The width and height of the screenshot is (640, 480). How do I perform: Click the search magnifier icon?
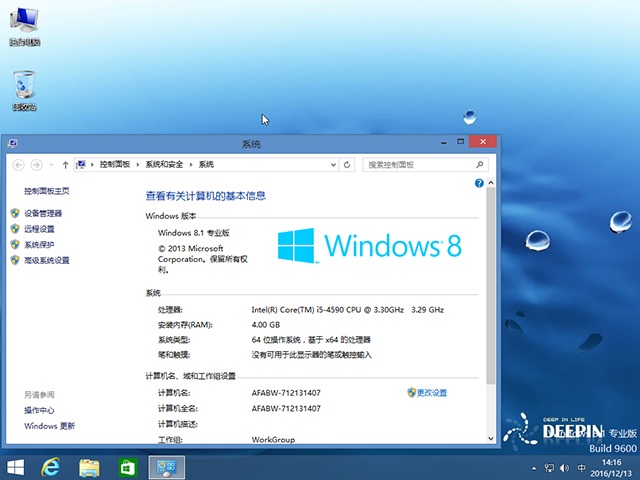(x=480, y=164)
